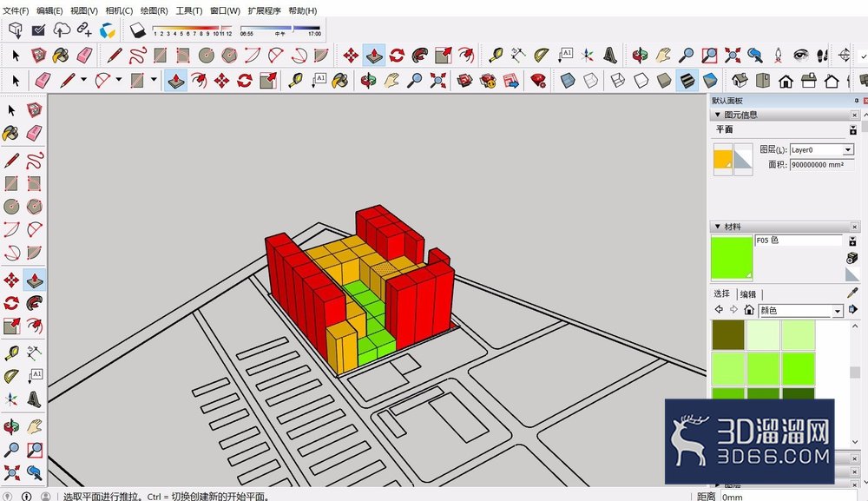Viewport: 868px width, 501px height.
Task: Select the Rotate tool in left palette
Action: [11, 303]
